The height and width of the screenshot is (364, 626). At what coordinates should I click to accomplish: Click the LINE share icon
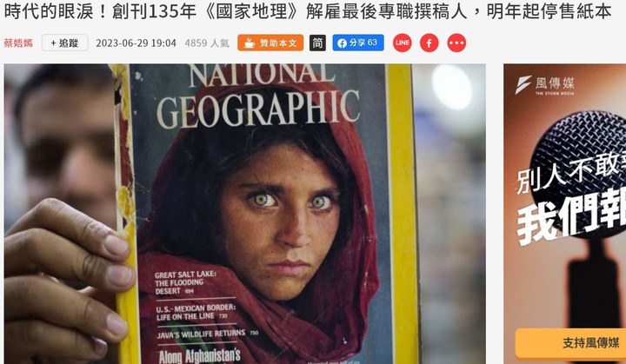point(402,43)
